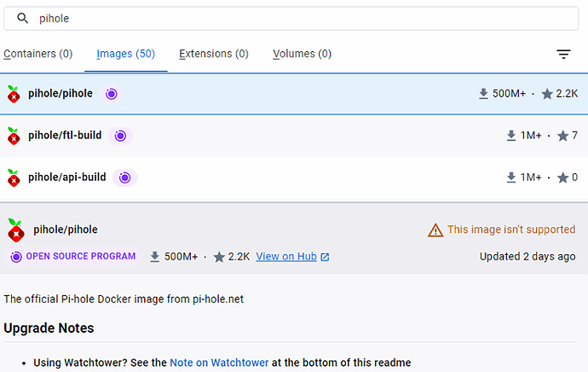Click the warning triangle icon
588x372 pixels.
(x=435, y=230)
